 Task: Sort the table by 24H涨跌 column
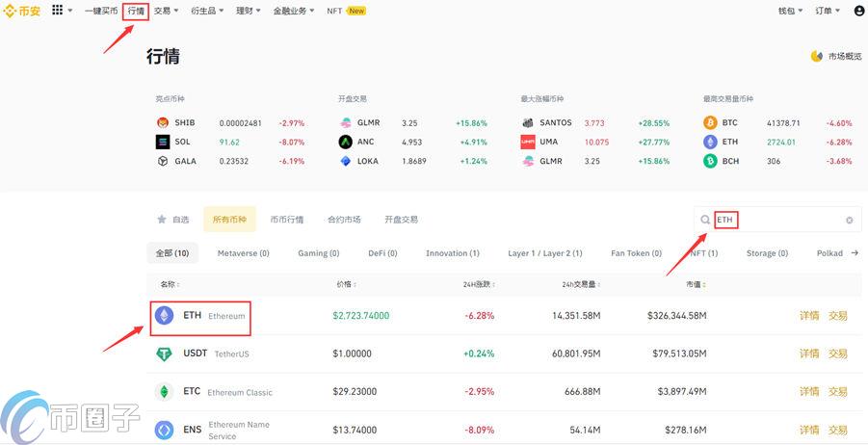(479, 284)
